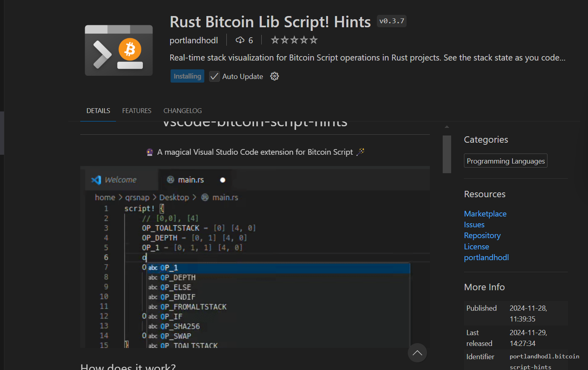
Task: Select the Programming Languages category
Action: pos(506,161)
